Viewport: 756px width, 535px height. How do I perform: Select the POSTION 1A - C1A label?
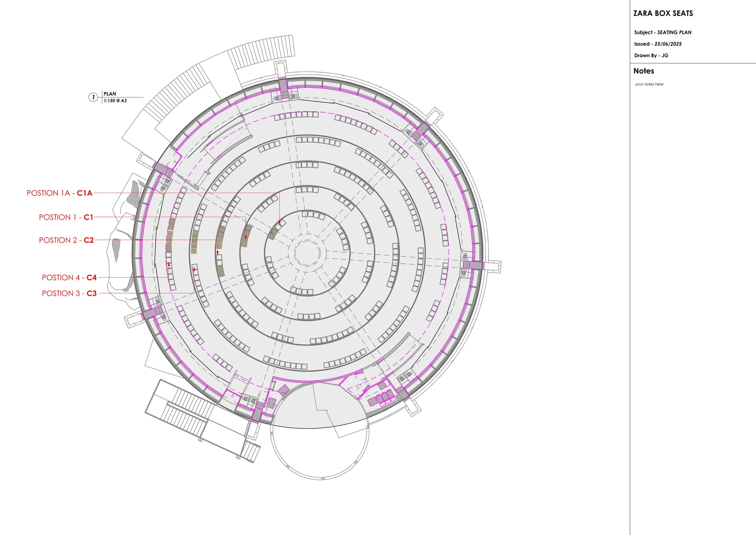coord(59,193)
